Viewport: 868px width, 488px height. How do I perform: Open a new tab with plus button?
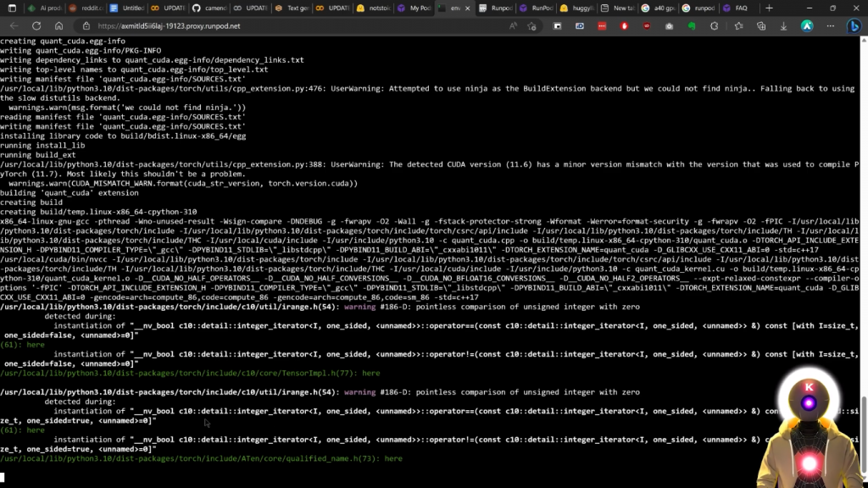coord(769,8)
